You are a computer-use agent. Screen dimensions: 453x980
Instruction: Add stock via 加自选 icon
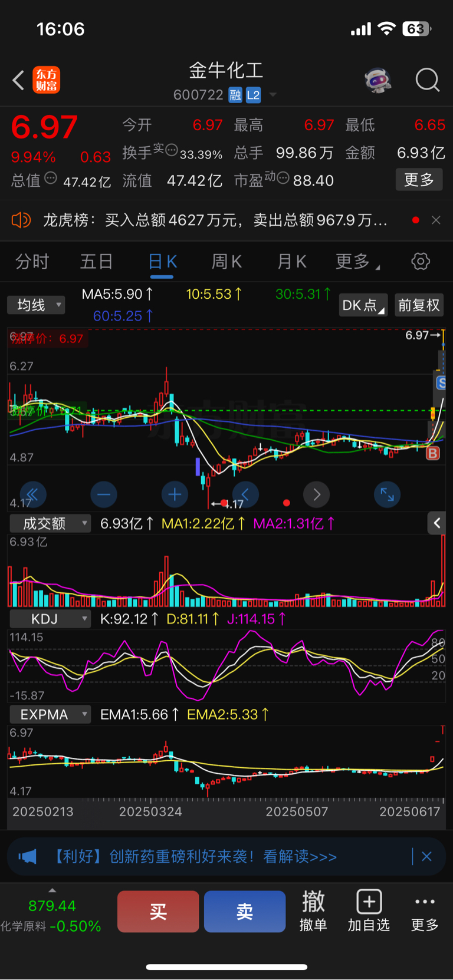(369, 911)
